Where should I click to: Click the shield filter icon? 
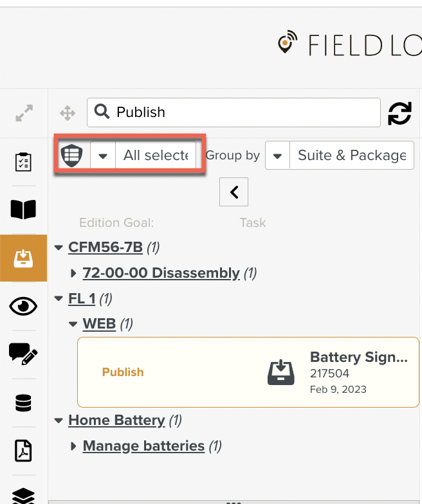coord(72,155)
